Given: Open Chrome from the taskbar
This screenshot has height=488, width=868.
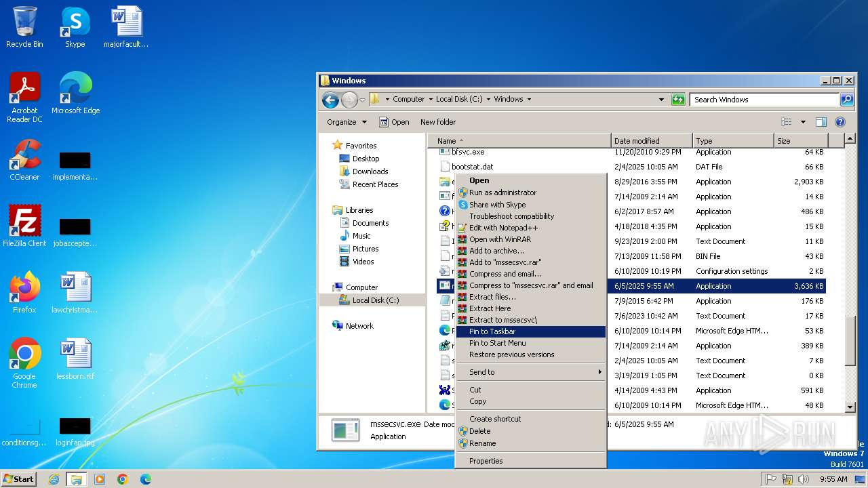Looking at the screenshot, I should (x=123, y=479).
